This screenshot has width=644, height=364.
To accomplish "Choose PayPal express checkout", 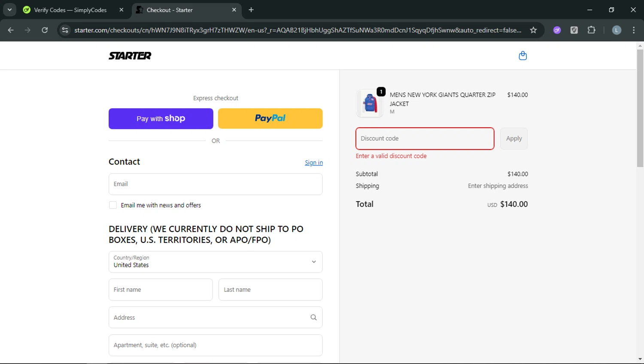I will pyautogui.click(x=270, y=119).
